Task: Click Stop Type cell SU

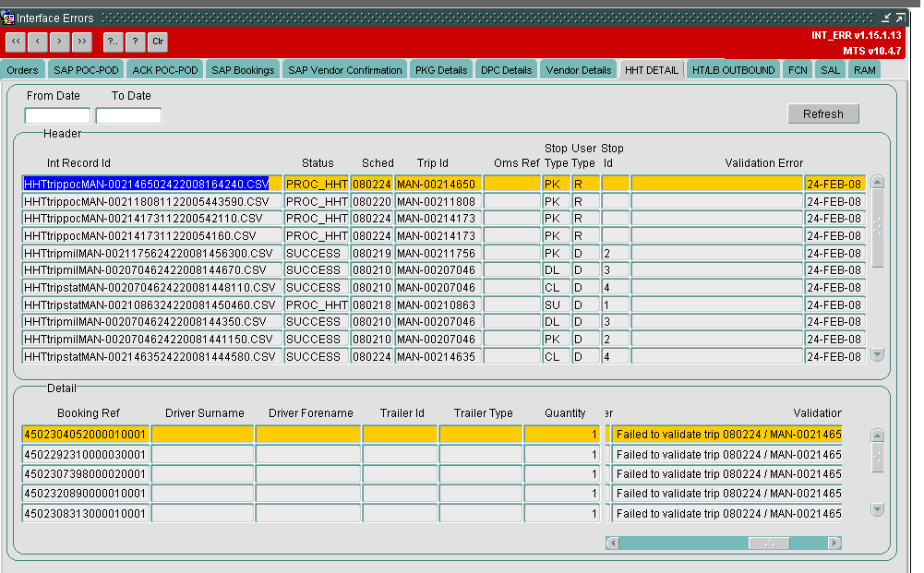Action: point(556,305)
